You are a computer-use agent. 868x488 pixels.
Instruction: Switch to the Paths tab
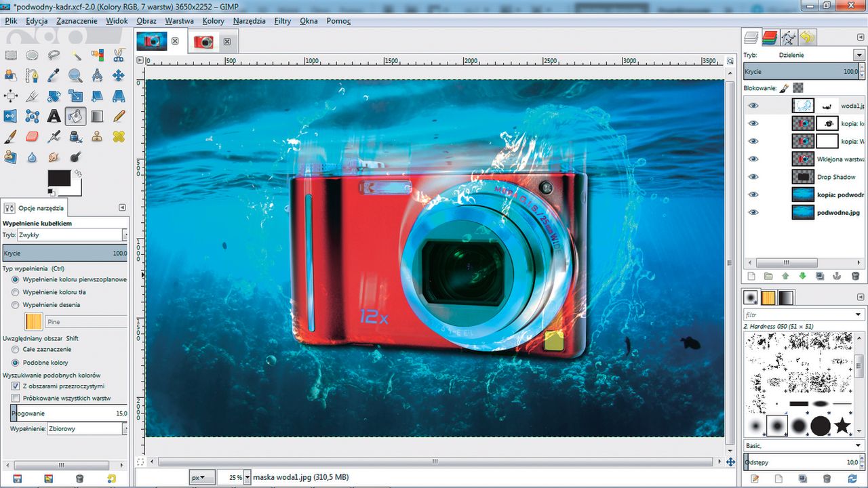(x=788, y=37)
